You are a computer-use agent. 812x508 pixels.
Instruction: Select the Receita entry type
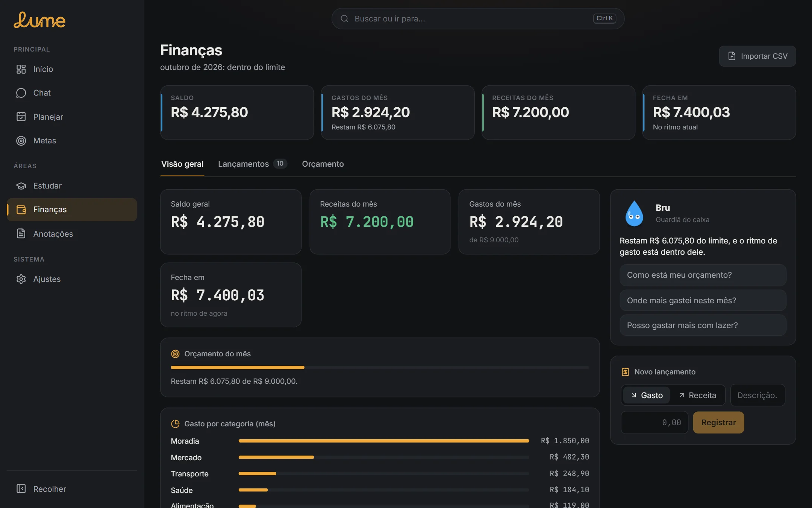click(697, 395)
